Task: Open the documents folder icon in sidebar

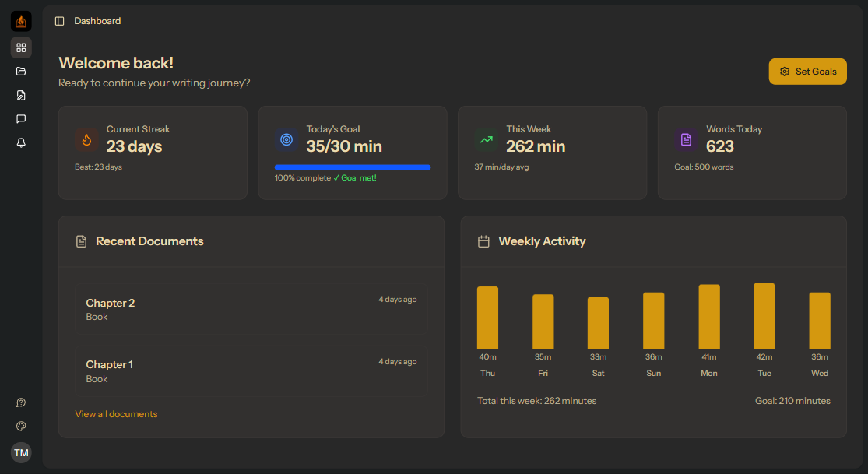Action: pos(21,71)
